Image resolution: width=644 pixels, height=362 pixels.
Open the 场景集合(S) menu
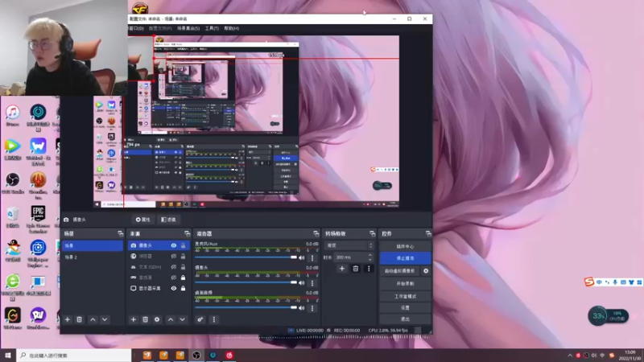[188, 28]
